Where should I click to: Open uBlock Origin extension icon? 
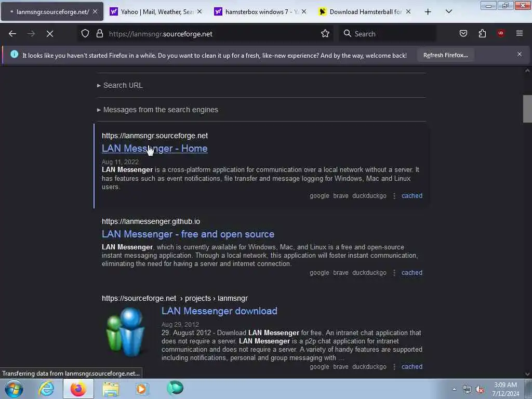point(501,33)
